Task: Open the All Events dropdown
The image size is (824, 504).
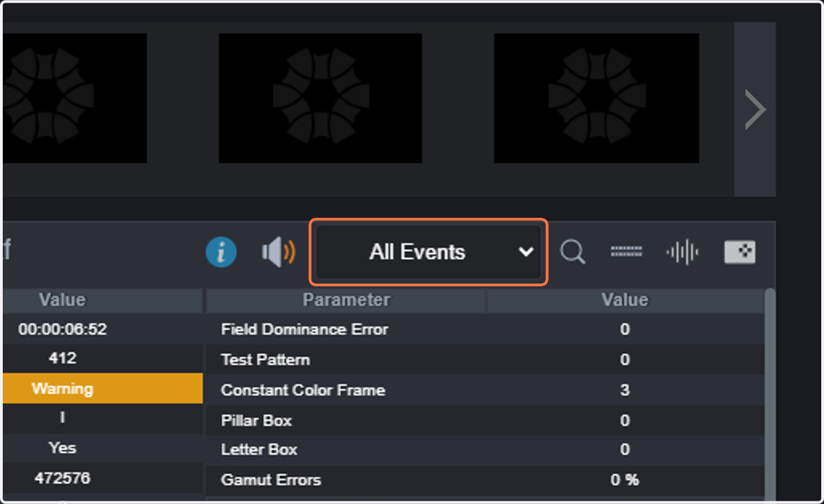Action: point(428,252)
